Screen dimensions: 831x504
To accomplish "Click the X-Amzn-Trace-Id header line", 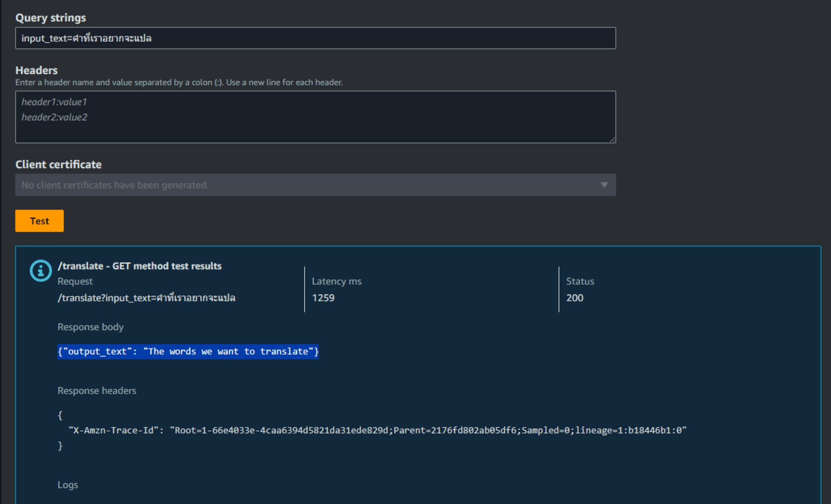I will 378,430.
